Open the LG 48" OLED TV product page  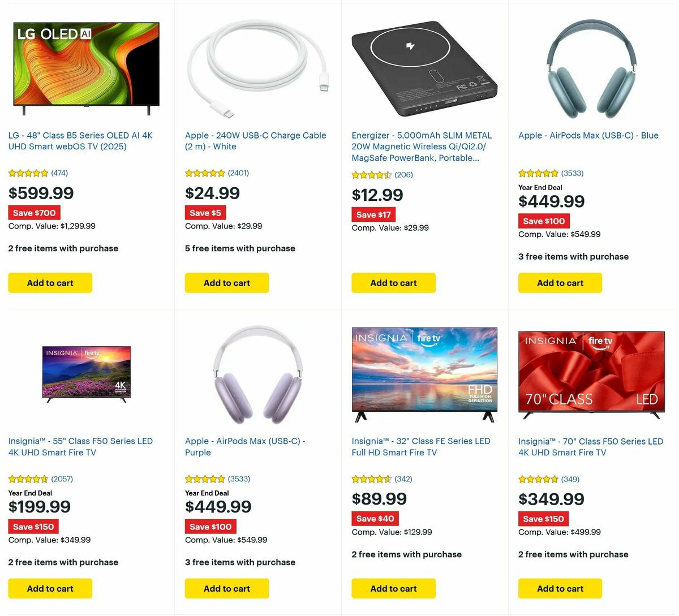click(78, 141)
